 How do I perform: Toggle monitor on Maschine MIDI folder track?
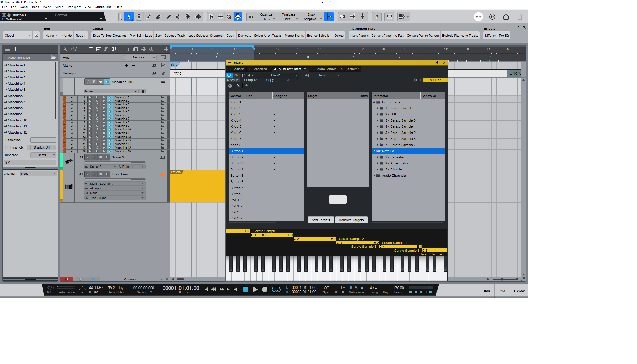107,82
